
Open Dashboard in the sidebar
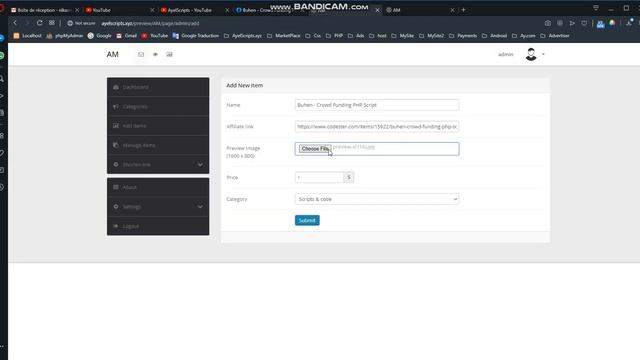(x=158, y=87)
